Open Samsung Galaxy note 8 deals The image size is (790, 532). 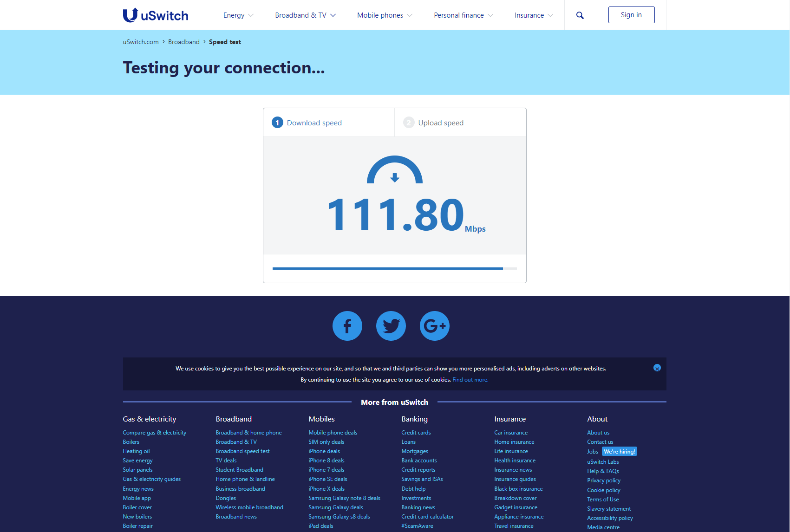pos(344,498)
